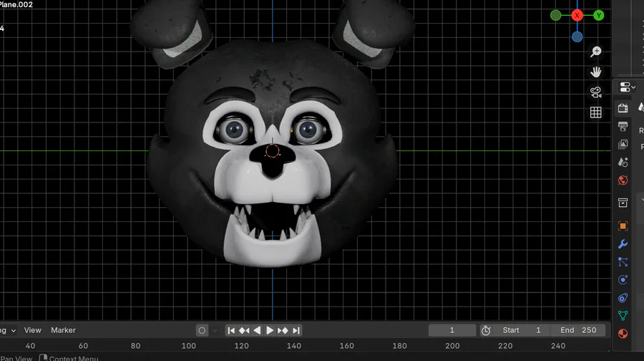Click the green Y axis gizmo
This screenshot has width=644, height=361.
[599, 16]
